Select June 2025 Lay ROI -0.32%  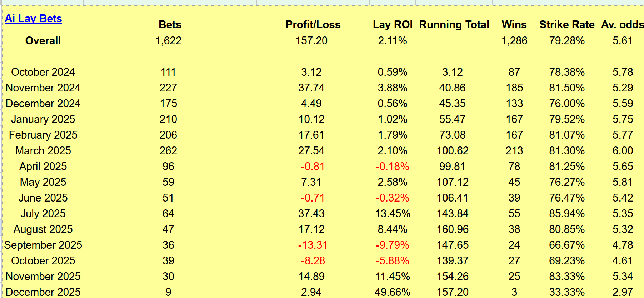392,198
